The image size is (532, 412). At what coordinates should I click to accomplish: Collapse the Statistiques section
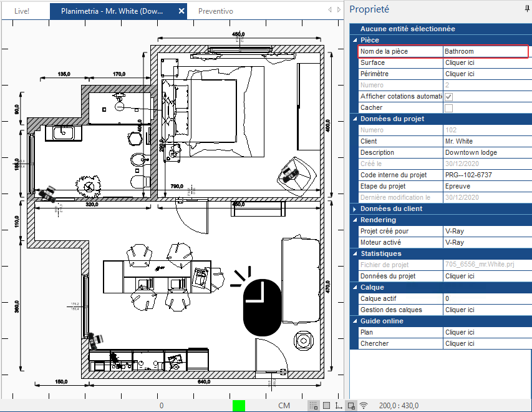(x=355, y=253)
